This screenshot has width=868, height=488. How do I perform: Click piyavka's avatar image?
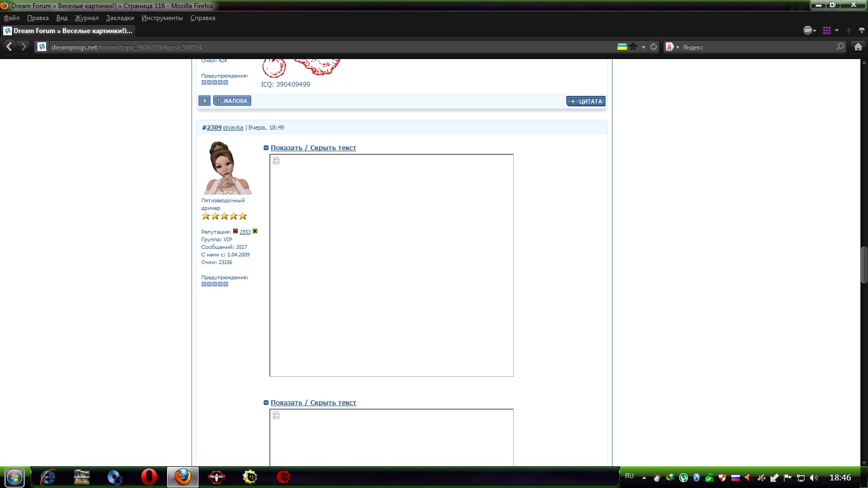pos(227,168)
